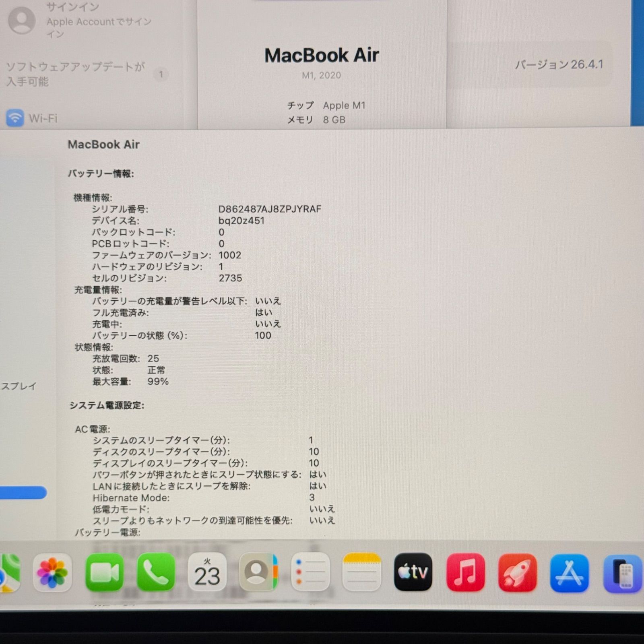Image resolution: width=644 pixels, height=644 pixels.
Task: Click the ディスクのスリープタイマー label
Action: click(x=161, y=452)
